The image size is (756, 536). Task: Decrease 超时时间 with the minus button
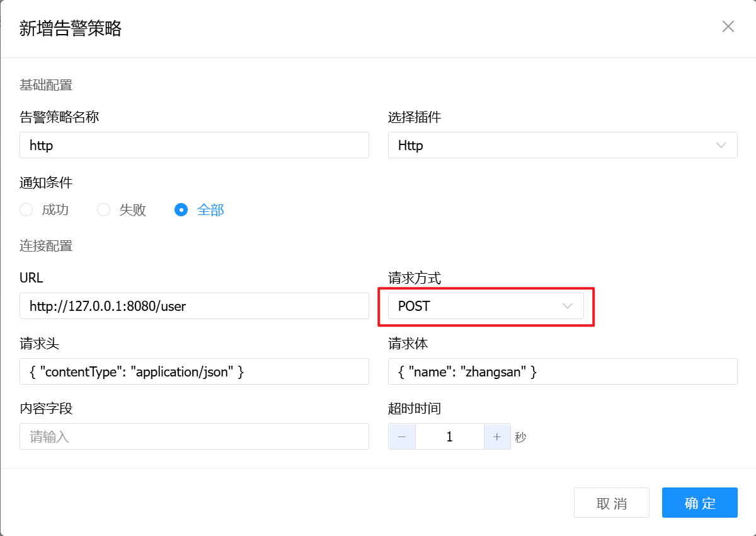pos(402,436)
